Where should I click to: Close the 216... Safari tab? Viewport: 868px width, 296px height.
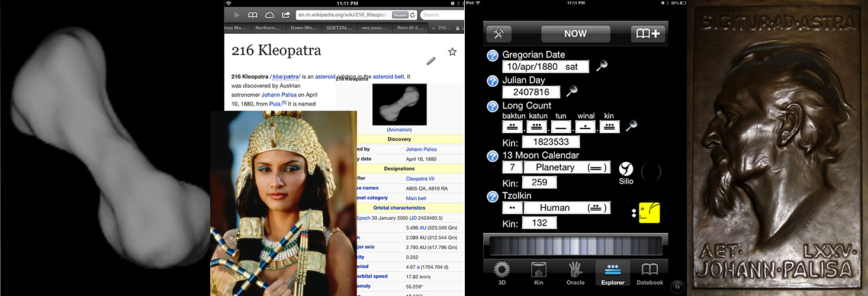pos(433,28)
